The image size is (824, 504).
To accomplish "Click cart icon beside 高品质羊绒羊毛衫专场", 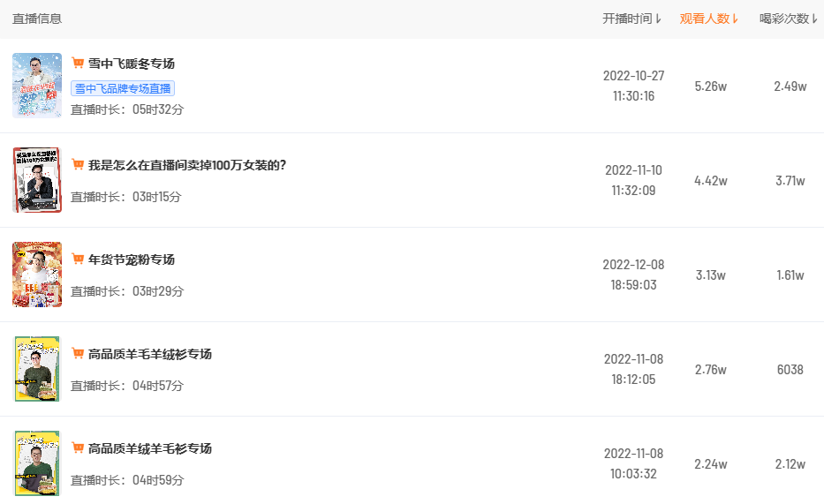I will [78, 448].
